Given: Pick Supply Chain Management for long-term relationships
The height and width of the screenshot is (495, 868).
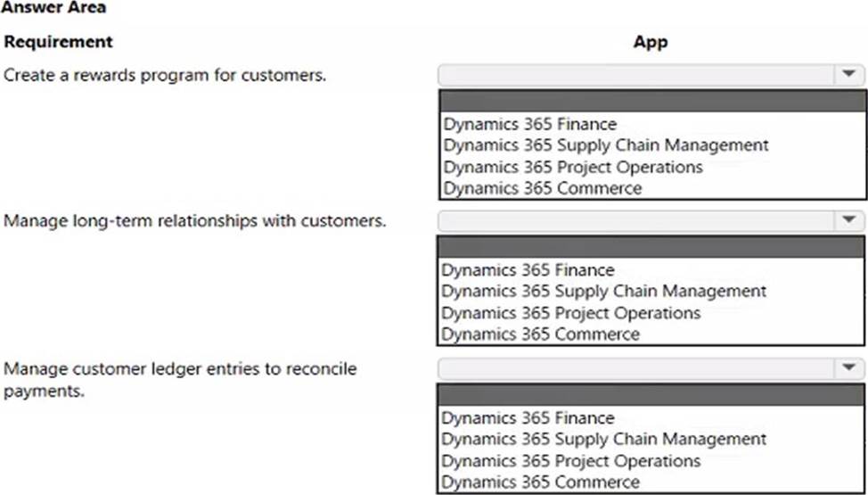Looking at the screenshot, I should pyautogui.click(x=603, y=291).
